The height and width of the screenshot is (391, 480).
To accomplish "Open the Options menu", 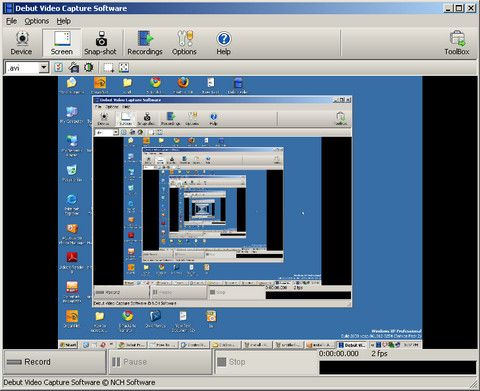I will point(37,21).
